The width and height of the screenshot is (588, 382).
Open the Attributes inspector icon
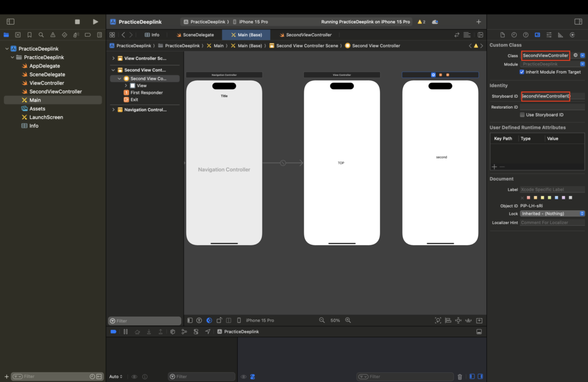pos(549,35)
